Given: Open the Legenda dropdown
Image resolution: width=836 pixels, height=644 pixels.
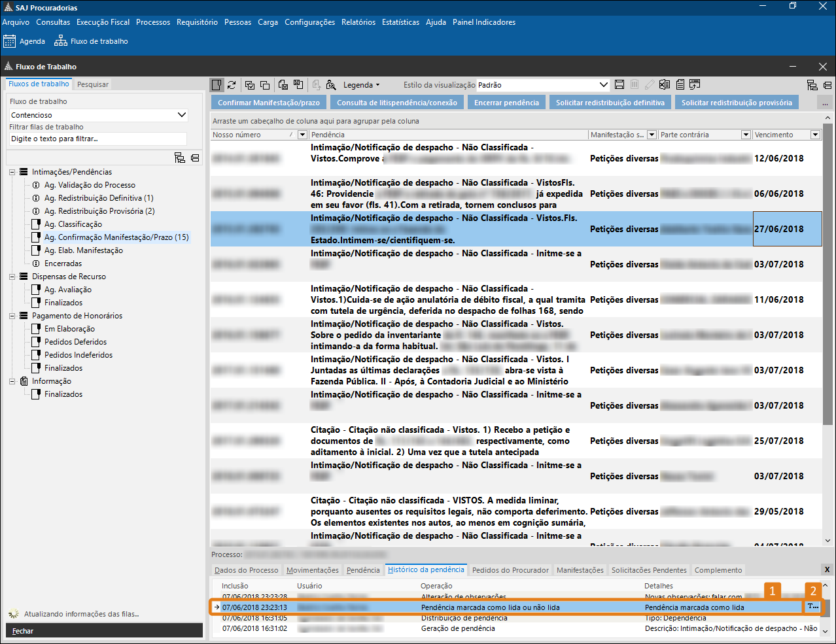Looking at the screenshot, I should (x=361, y=85).
